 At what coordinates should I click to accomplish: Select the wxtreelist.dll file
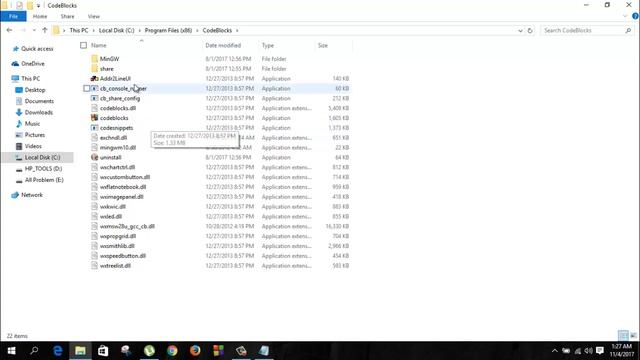click(116, 266)
